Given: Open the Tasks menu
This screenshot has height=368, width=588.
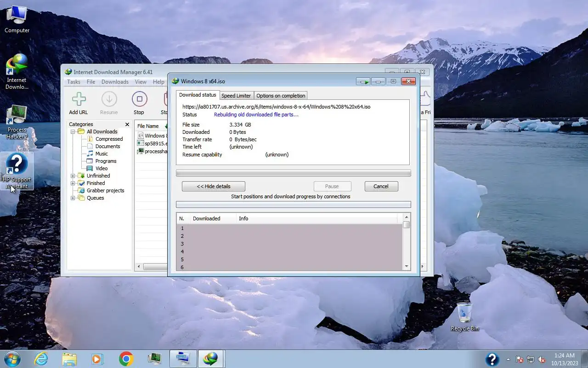Looking at the screenshot, I should click(x=73, y=82).
